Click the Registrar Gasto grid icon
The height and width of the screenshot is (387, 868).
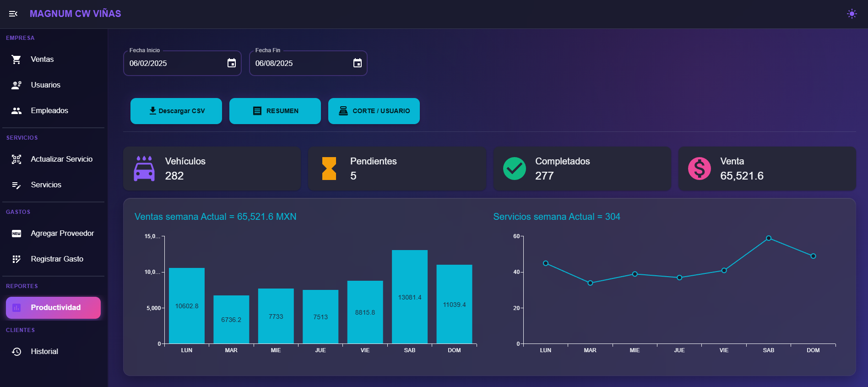(16, 259)
